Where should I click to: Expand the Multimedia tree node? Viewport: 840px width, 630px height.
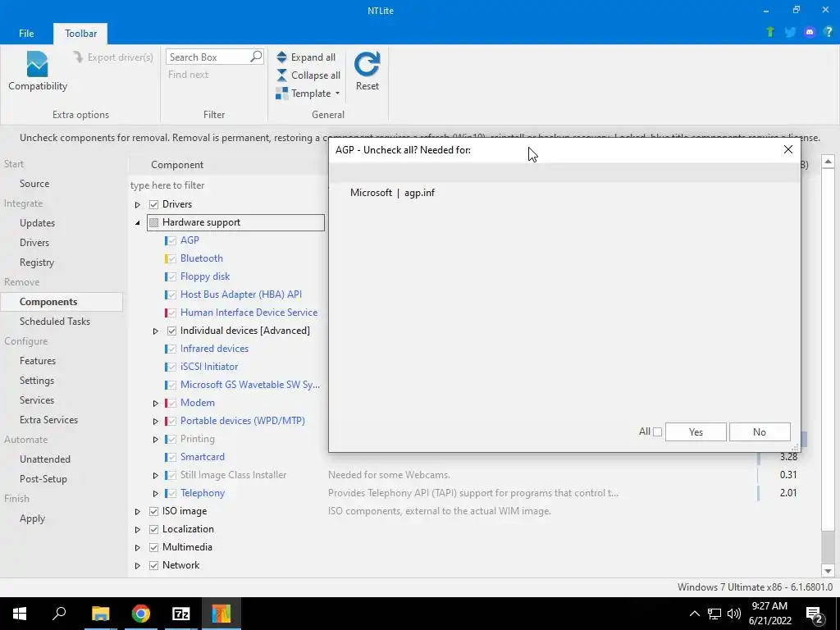tap(138, 547)
